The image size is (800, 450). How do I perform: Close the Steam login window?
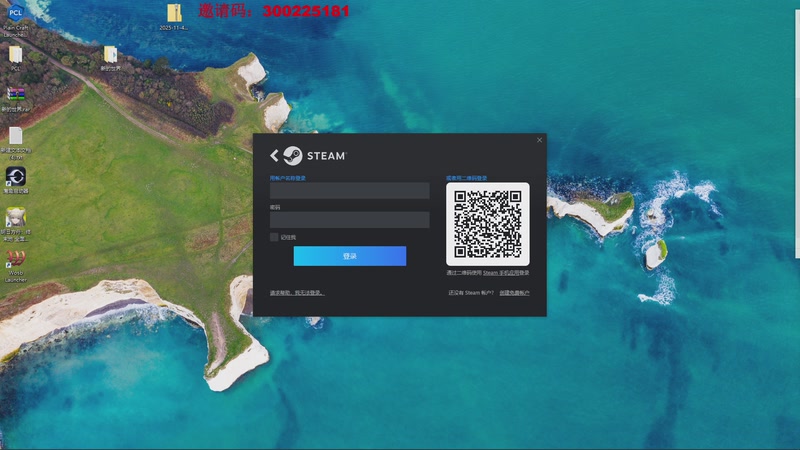pyautogui.click(x=539, y=140)
